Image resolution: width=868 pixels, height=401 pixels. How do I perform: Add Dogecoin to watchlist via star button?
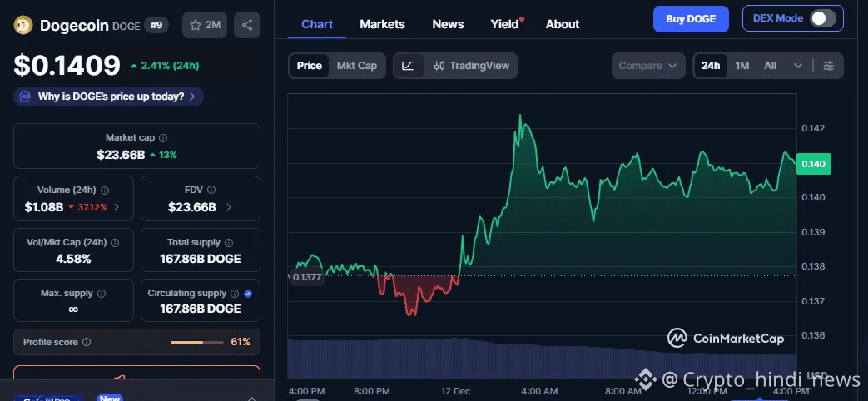point(205,25)
